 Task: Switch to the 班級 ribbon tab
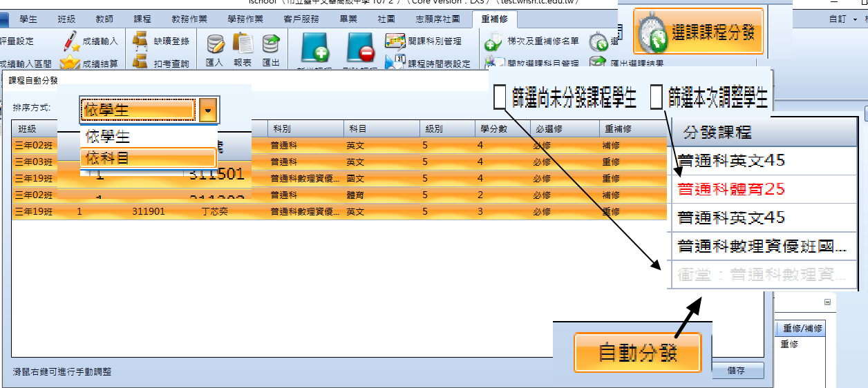click(x=67, y=19)
